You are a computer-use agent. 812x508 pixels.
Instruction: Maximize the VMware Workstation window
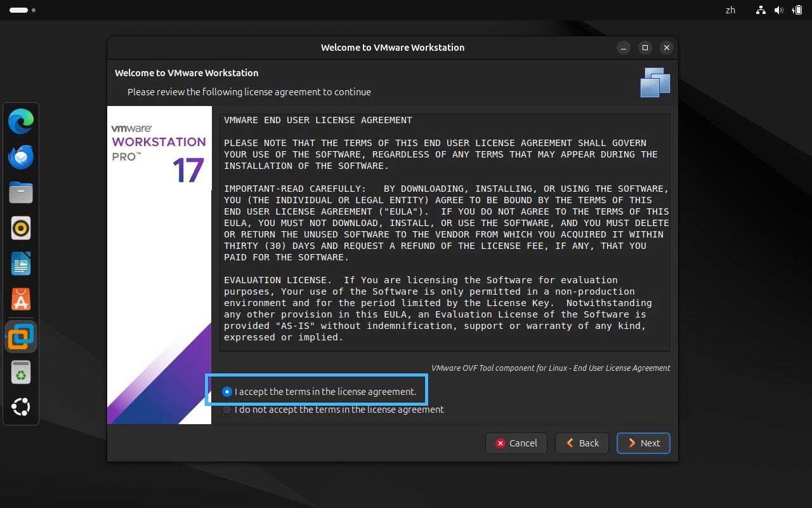click(645, 48)
